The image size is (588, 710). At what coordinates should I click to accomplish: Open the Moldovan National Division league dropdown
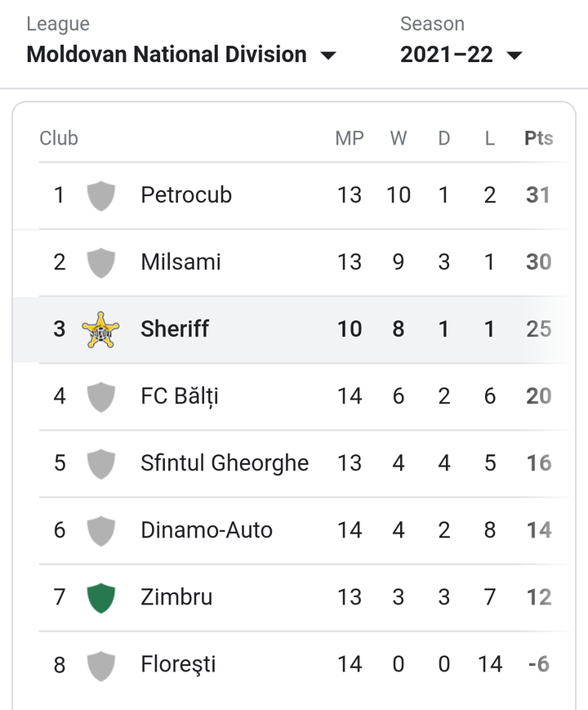click(181, 55)
